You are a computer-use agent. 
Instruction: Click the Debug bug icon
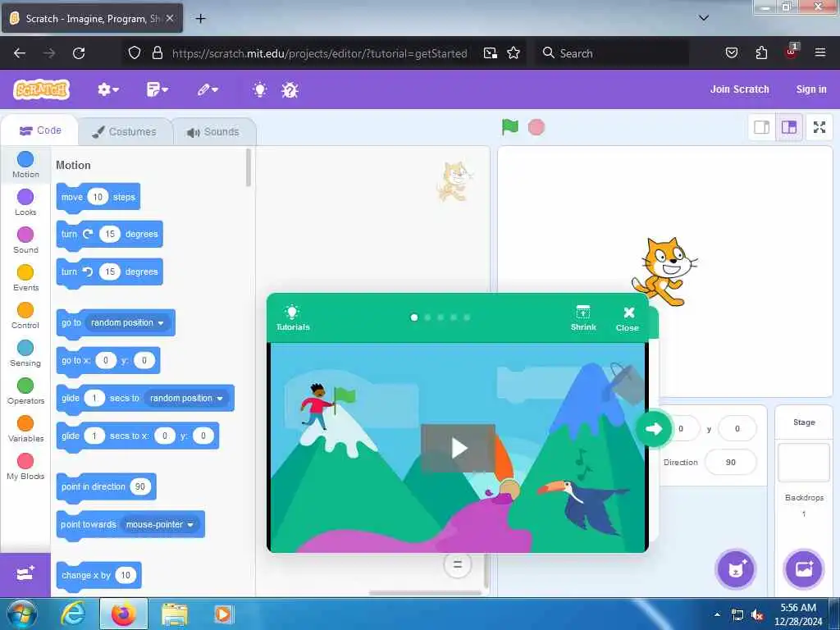point(290,89)
